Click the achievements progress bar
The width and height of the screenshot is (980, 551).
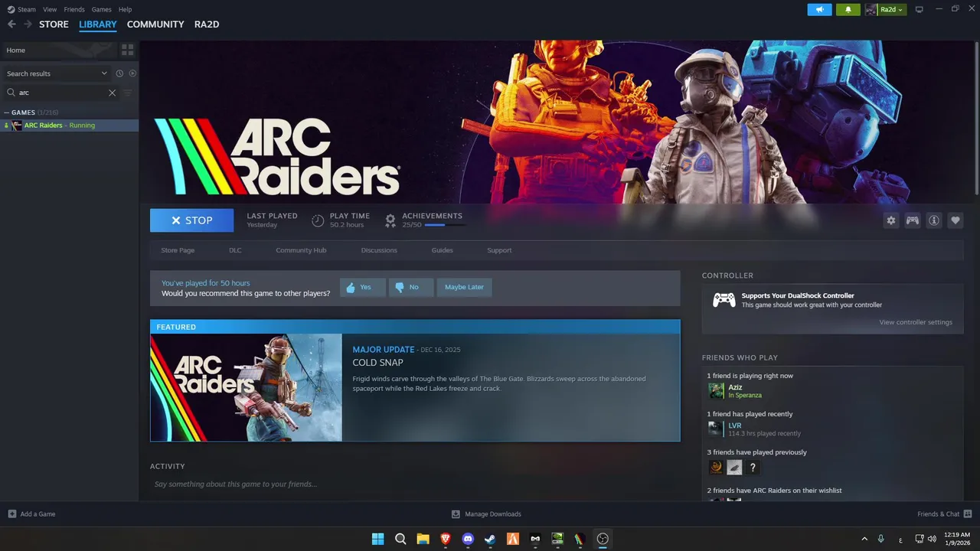[445, 225]
